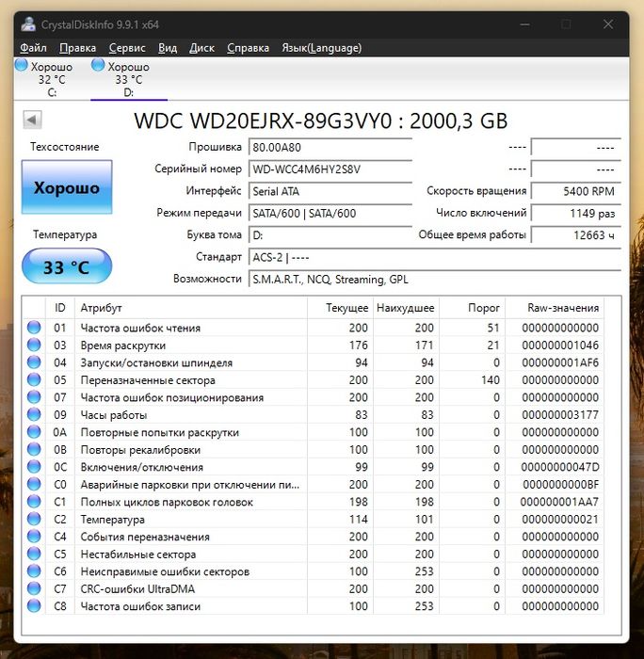Switch to the D: disk tab
This screenshot has height=659, width=644.
(x=129, y=79)
